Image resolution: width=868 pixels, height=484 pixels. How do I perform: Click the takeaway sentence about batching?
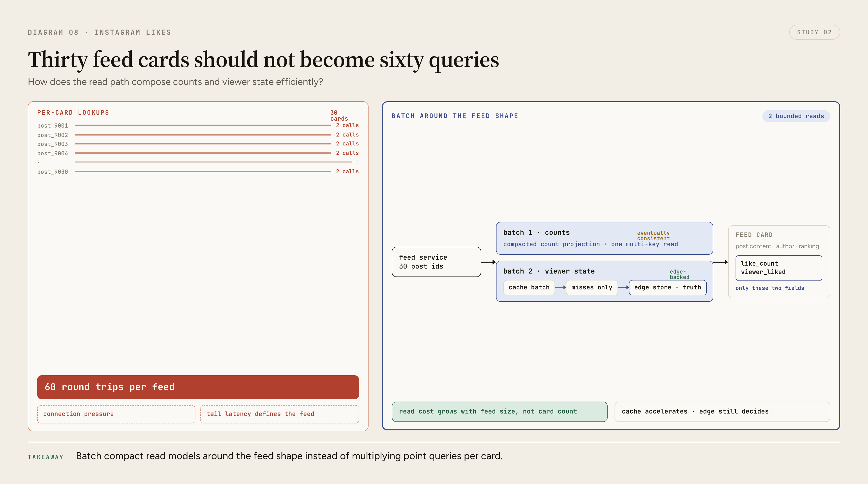tap(289, 456)
